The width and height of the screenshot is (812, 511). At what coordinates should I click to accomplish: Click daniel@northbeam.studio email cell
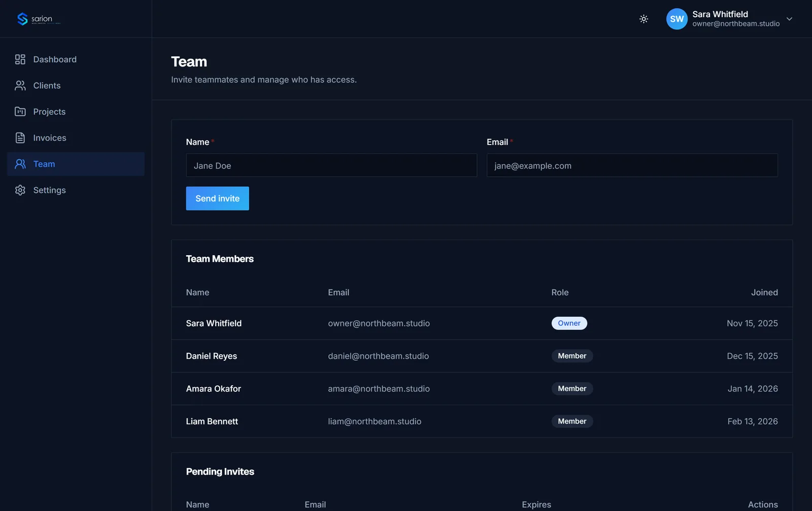pyautogui.click(x=378, y=356)
